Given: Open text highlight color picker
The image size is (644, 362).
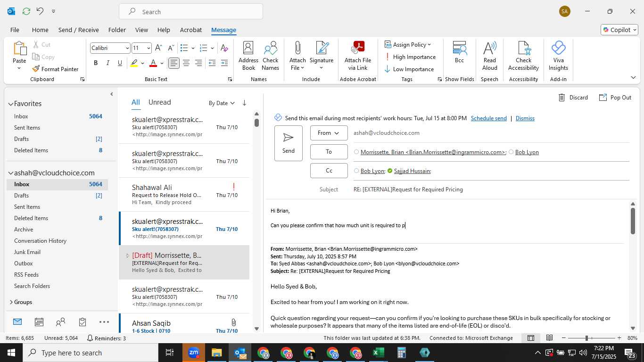Looking at the screenshot, I should click(x=142, y=63).
